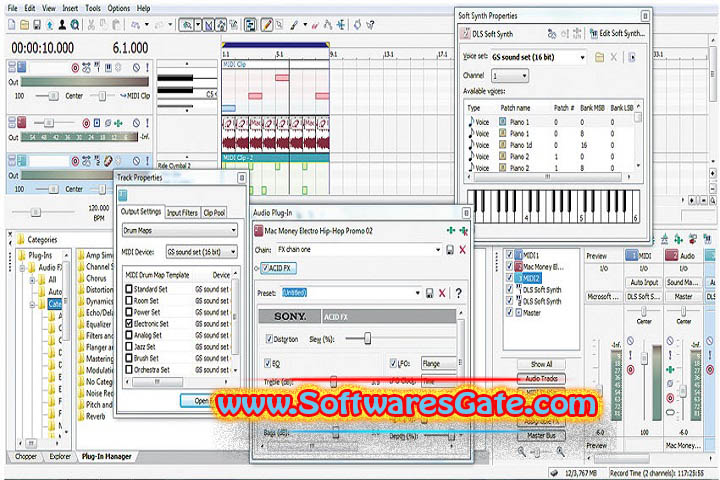720x480 pixels.
Task: Delete the preset with red X icon
Action: pos(442,293)
